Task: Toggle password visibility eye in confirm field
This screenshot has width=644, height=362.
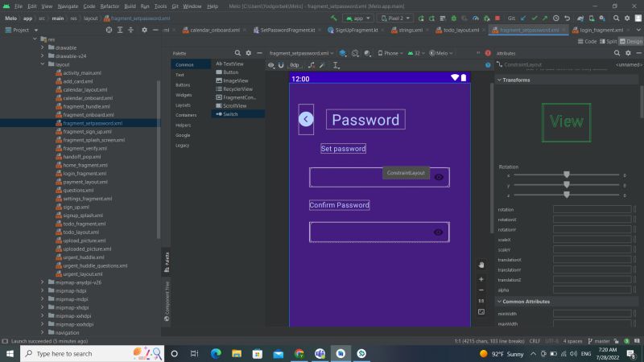Action: pos(438,232)
